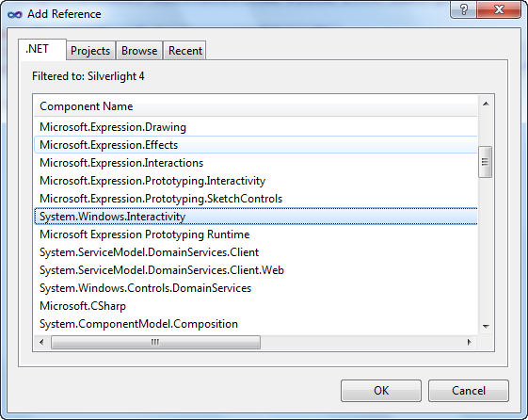Close the Add Reference dialog
This screenshot has width=528, height=420.
(499, 9)
